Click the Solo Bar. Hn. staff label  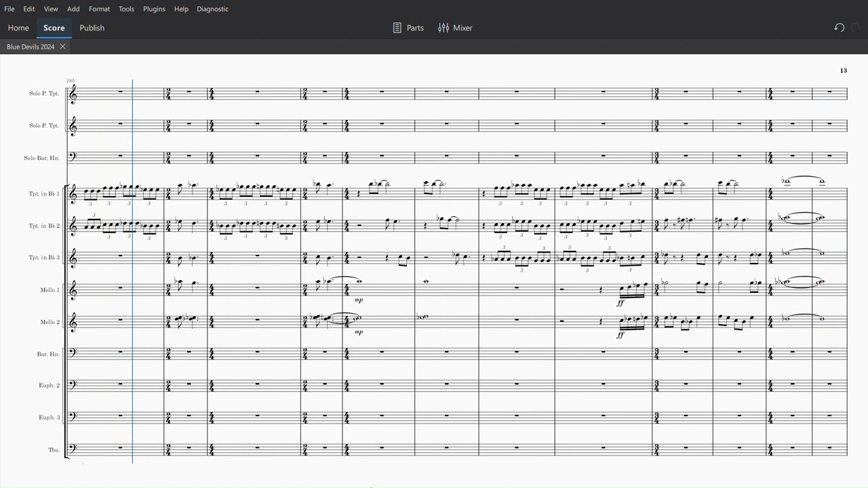(x=41, y=158)
